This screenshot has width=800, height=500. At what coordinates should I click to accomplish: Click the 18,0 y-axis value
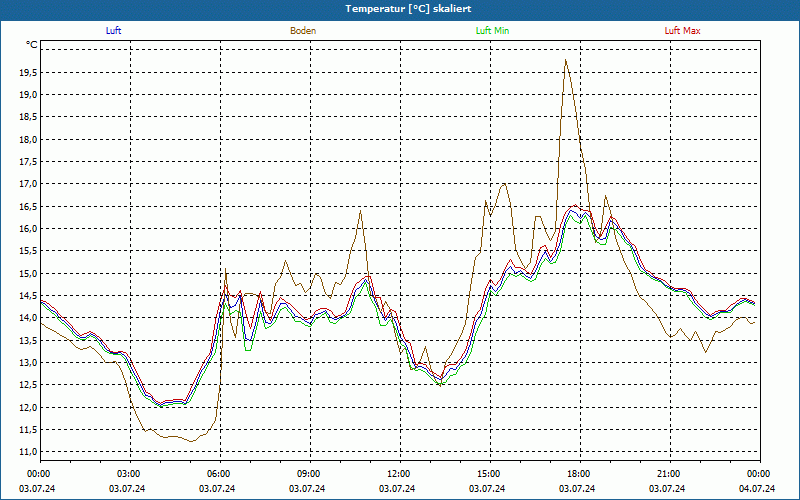[28, 139]
